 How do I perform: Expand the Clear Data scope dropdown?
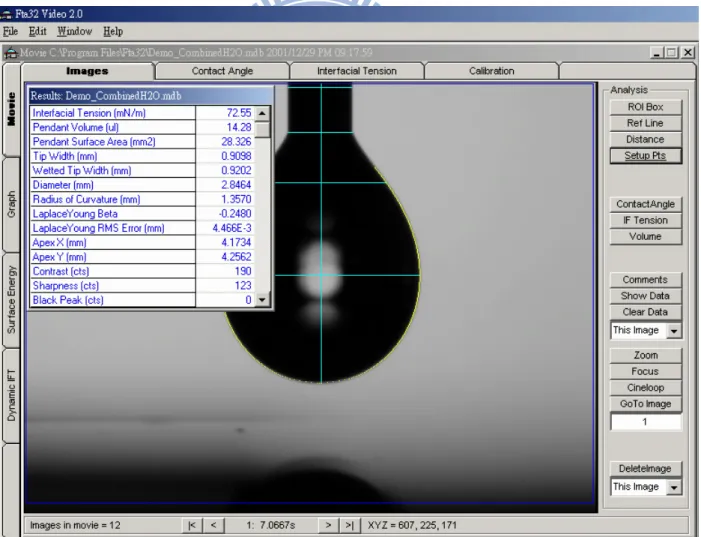point(673,330)
